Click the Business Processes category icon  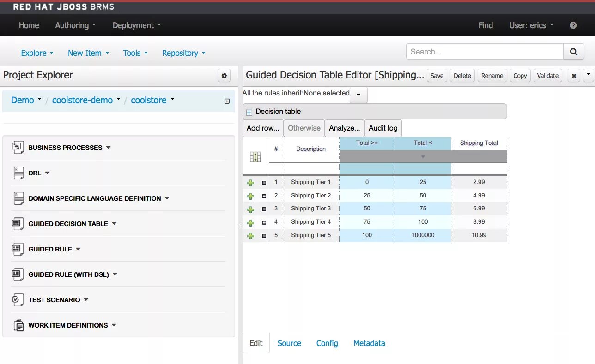tap(18, 148)
